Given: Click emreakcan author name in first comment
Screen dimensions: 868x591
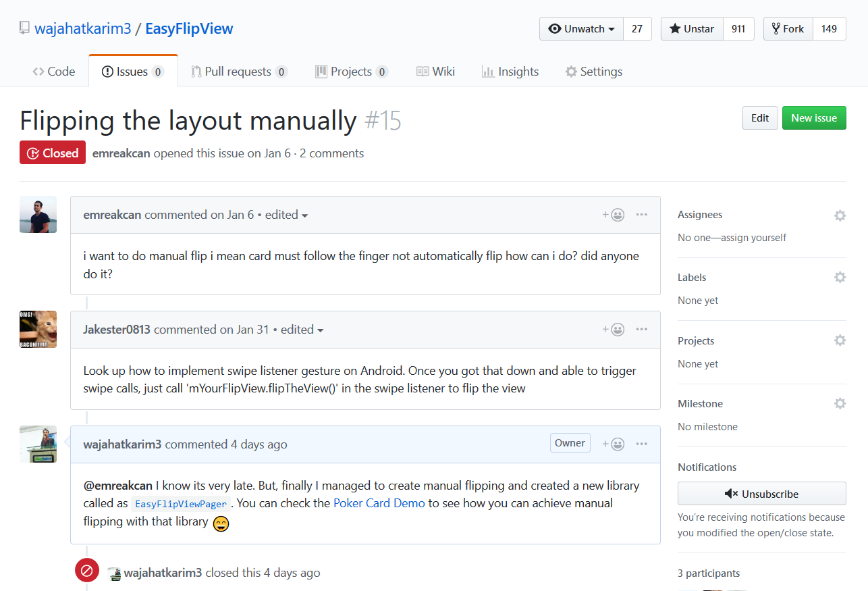Looking at the screenshot, I should [112, 215].
